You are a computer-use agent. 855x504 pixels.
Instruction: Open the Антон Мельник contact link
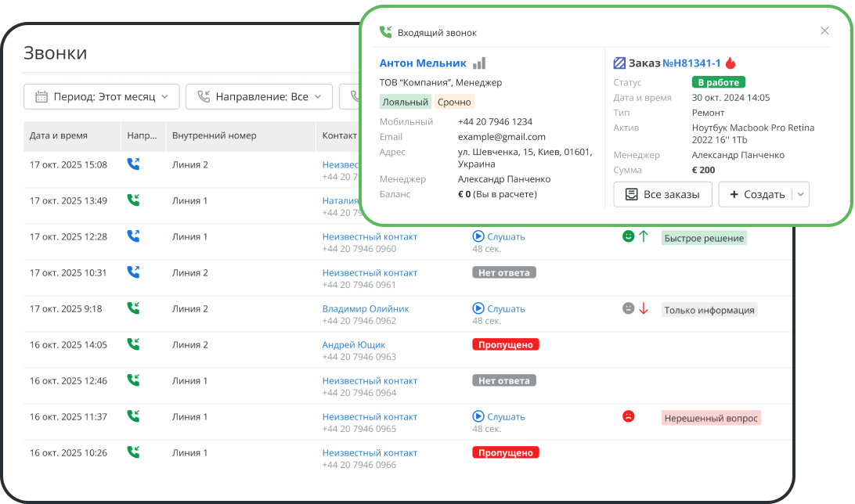click(423, 63)
